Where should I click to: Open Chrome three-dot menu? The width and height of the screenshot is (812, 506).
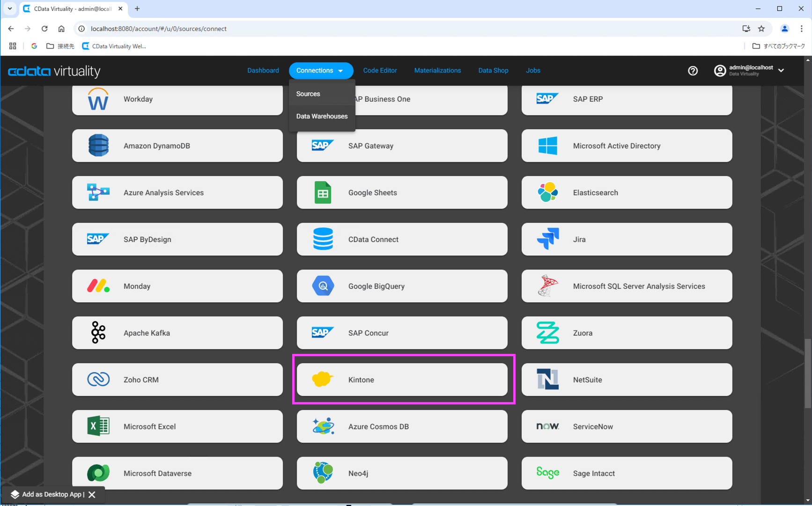(802, 29)
